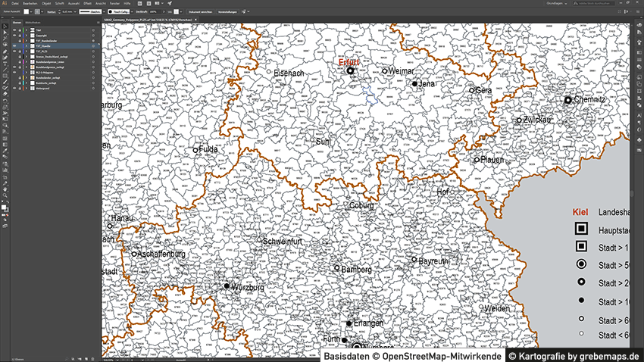The image size is (644, 362).
Task: Select the Eraser tool
Action: click(x=5, y=94)
